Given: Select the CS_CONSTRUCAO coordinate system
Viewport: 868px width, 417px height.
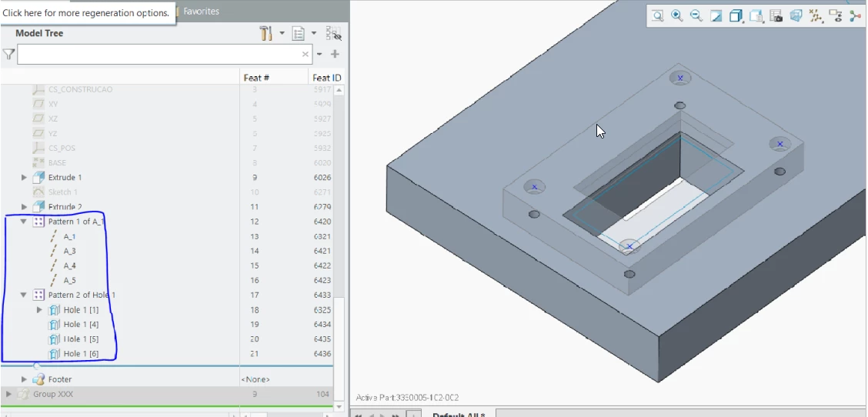Looking at the screenshot, I should pyautogui.click(x=80, y=89).
